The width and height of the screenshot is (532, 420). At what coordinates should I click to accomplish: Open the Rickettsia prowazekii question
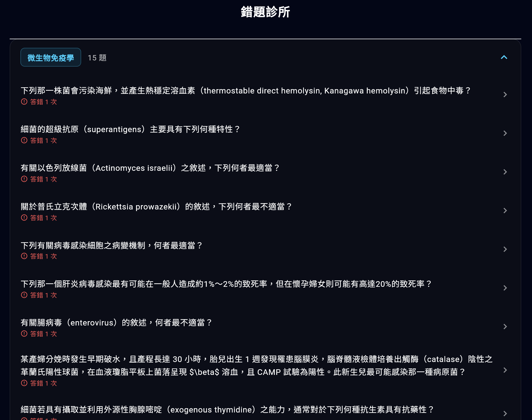505,211
